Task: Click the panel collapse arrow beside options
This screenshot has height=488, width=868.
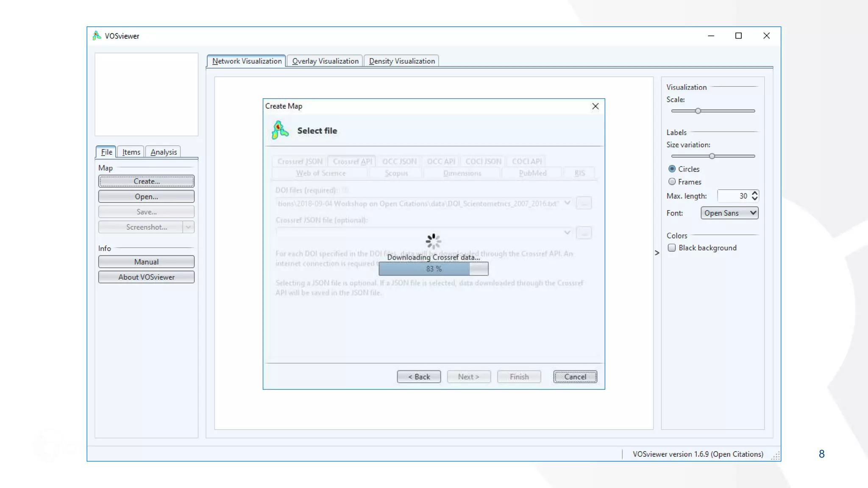Action: coord(657,253)
